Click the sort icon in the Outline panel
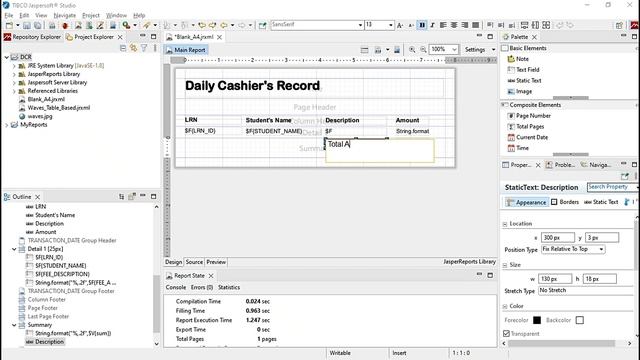 click(121, 197)
